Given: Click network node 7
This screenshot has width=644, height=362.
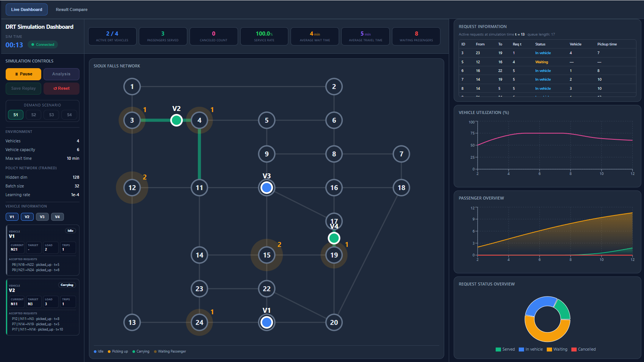Looking at the screenshot, I should 401,154.
